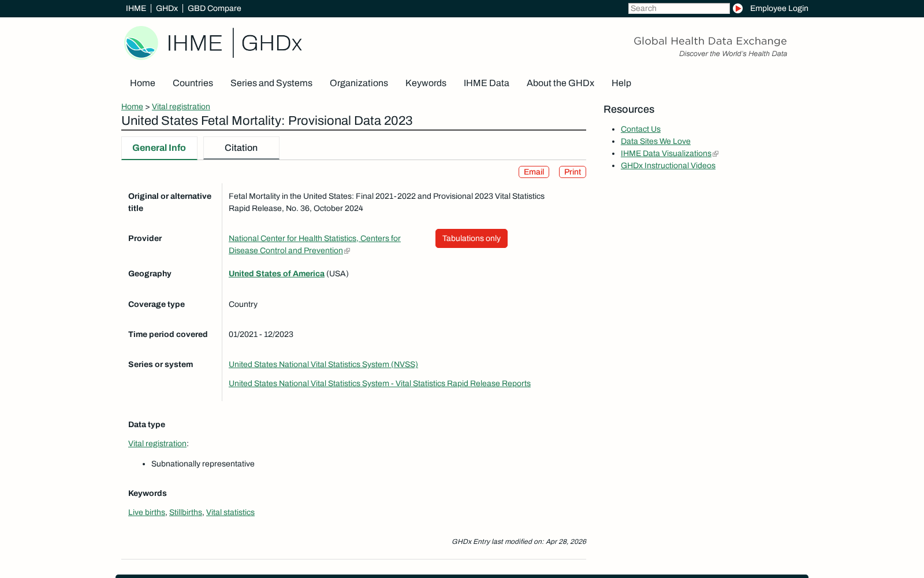This screenshot has height=578, width=924.
Task: Open the Countries menu
Action: 193,83
